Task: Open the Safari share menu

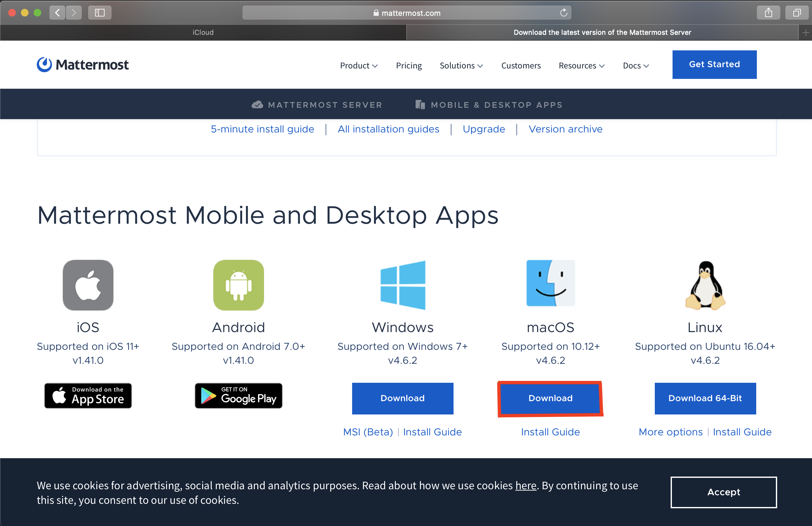Action: click(x=768, y=13)
